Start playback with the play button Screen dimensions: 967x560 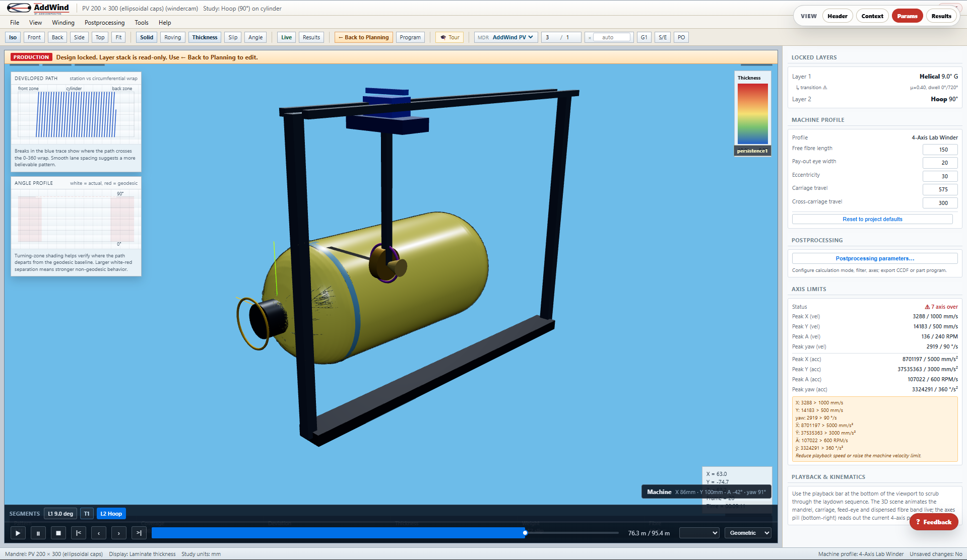pyautogui.click(x=18, y=533)
